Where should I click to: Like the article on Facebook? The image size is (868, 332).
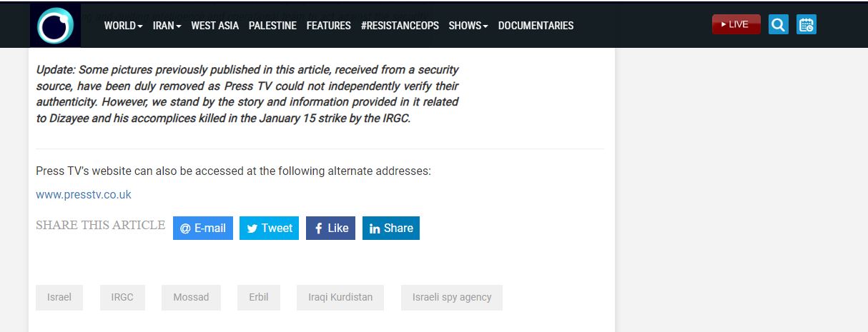tap(330, 228)
